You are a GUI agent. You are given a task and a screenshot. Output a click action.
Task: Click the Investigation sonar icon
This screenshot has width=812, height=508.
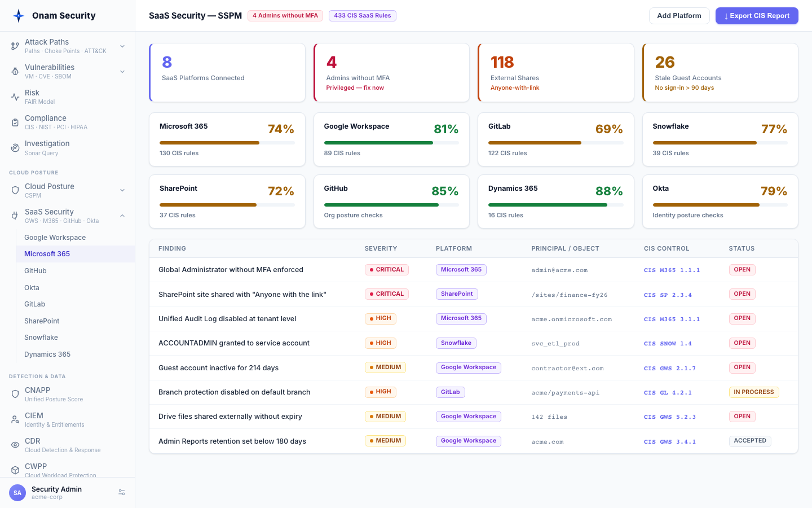(x=15, y=148)
